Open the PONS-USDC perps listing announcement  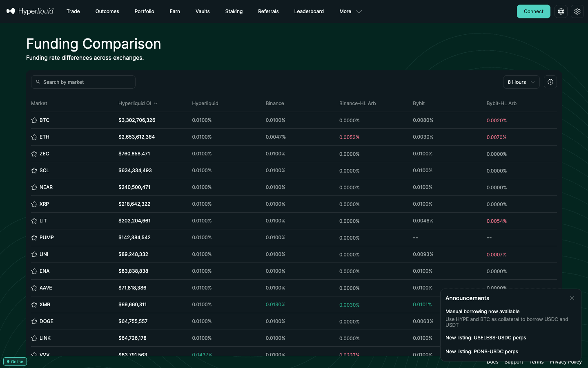[x=482, y=352]
